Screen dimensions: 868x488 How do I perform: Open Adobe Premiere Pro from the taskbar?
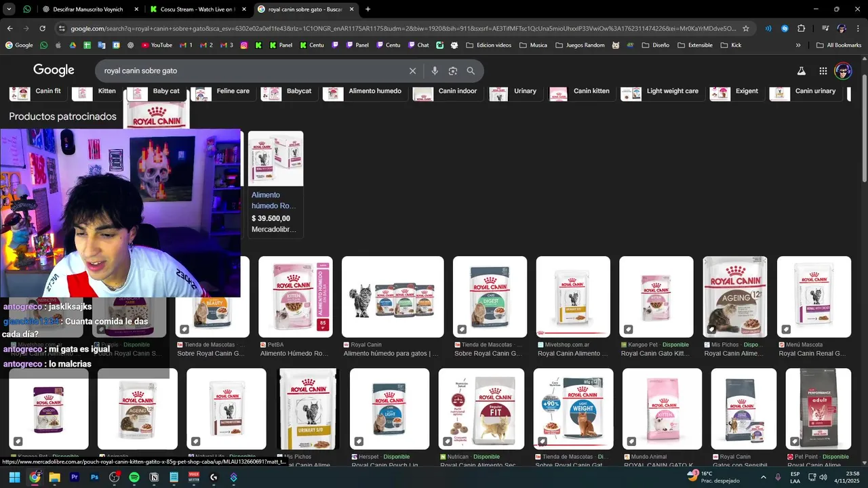75,477
